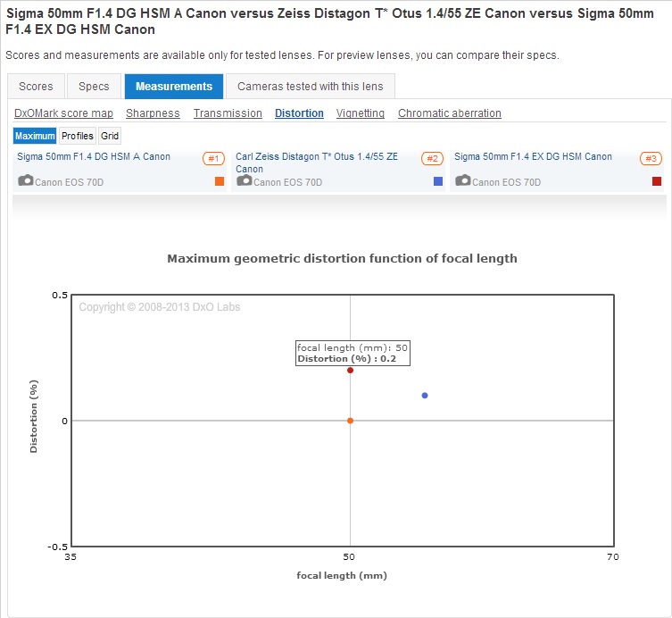Open the Sharpness measurements link
Screen dimensions: 672x618
(x=153, y=113)
